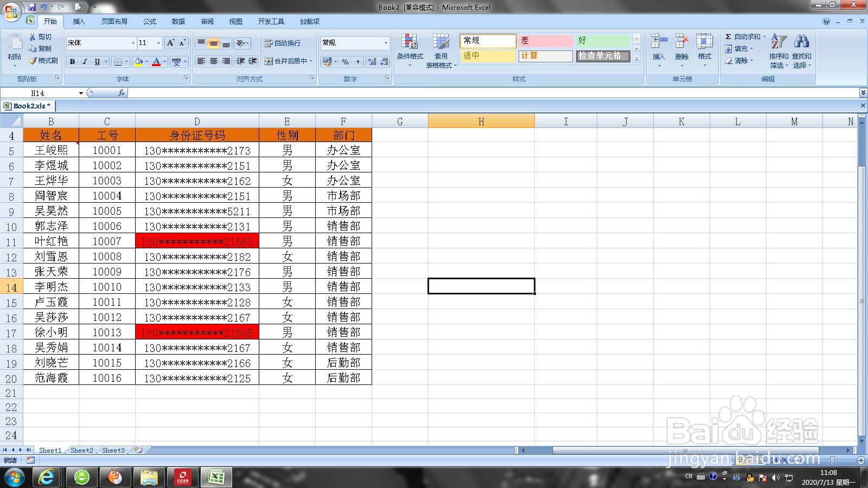Save the workbook from the quick access toolbar

click(31, 7)
